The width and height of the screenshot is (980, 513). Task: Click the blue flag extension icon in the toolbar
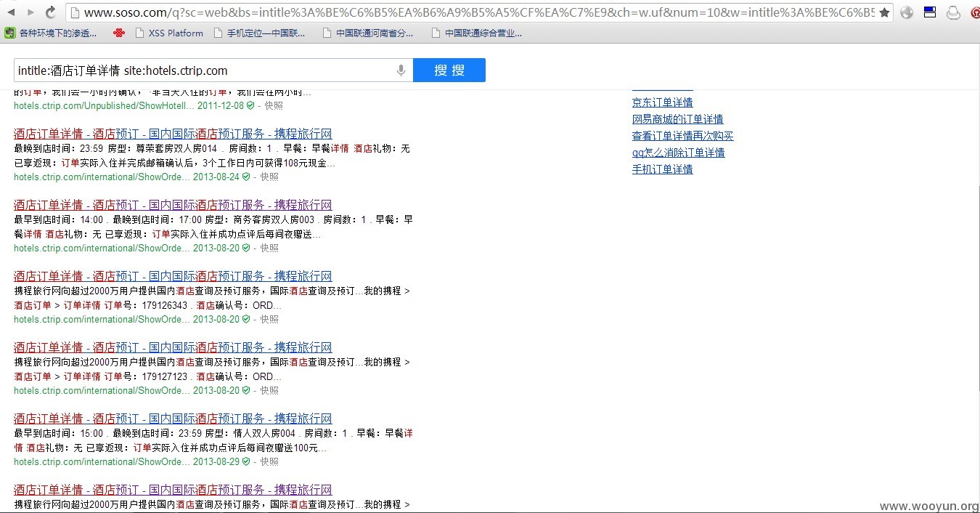(x=930, y=12)
